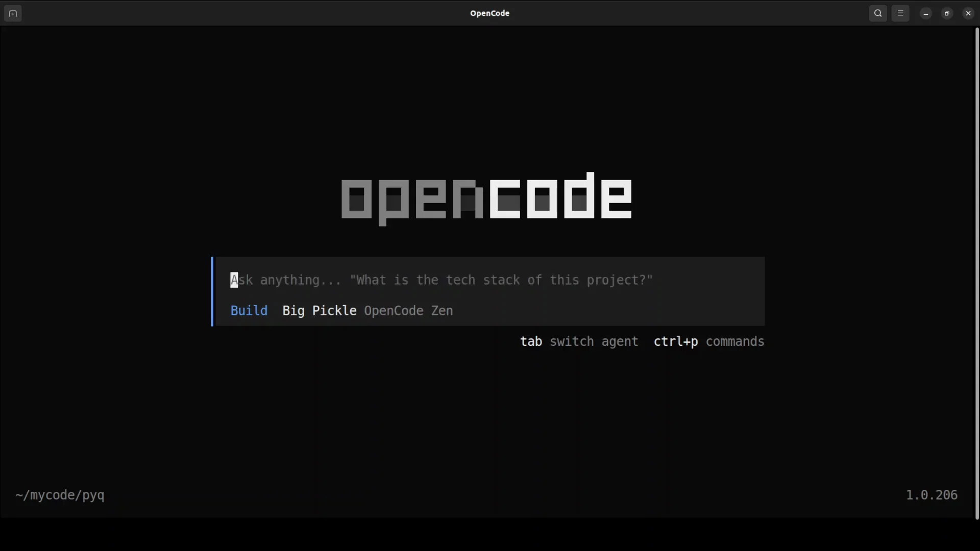Screen dimensions: 980x551
Task: Click the switch agent text
Action: tap(594, 341)
